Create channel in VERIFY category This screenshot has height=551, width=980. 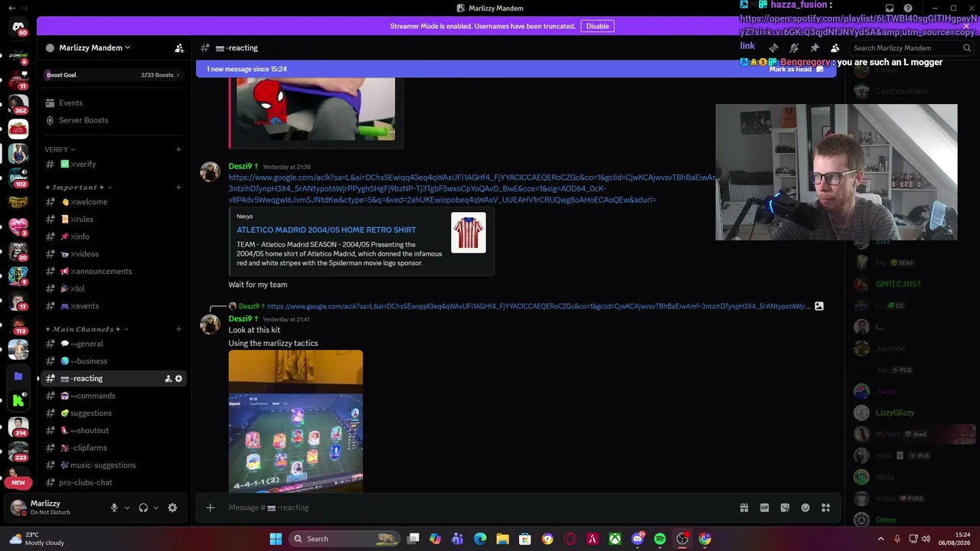click(x=178, y=149)
